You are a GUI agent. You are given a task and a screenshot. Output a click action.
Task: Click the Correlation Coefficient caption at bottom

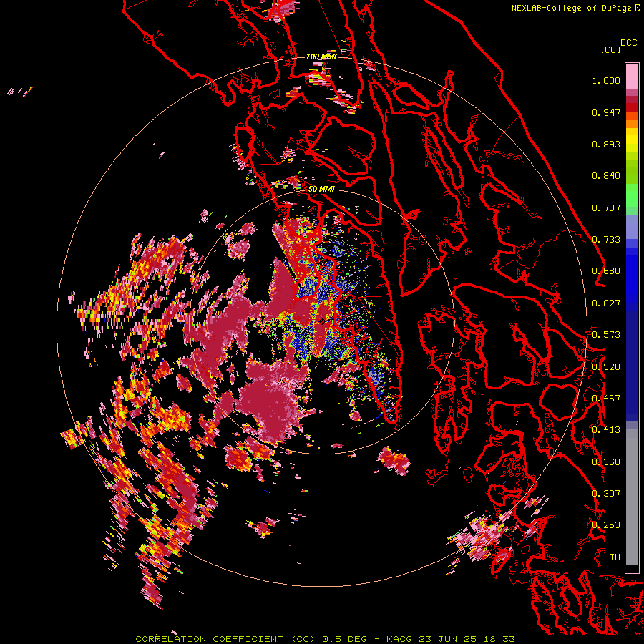point(325,639)
